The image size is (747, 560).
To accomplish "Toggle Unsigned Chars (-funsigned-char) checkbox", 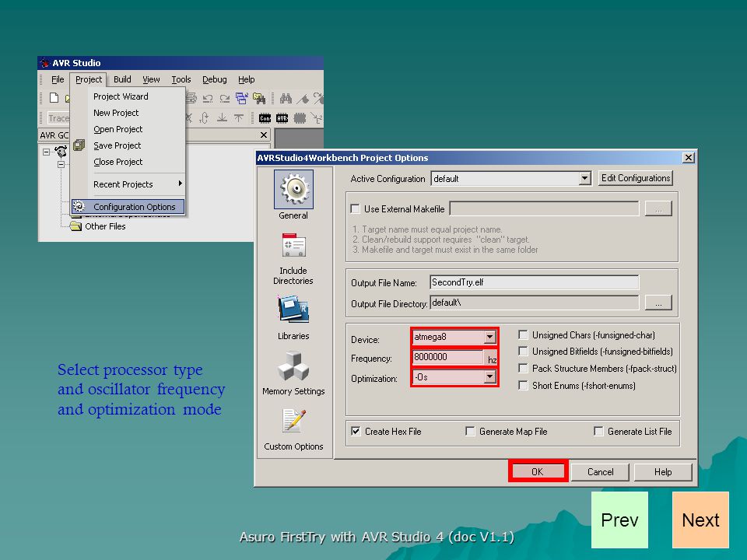I will click(523, 334).
